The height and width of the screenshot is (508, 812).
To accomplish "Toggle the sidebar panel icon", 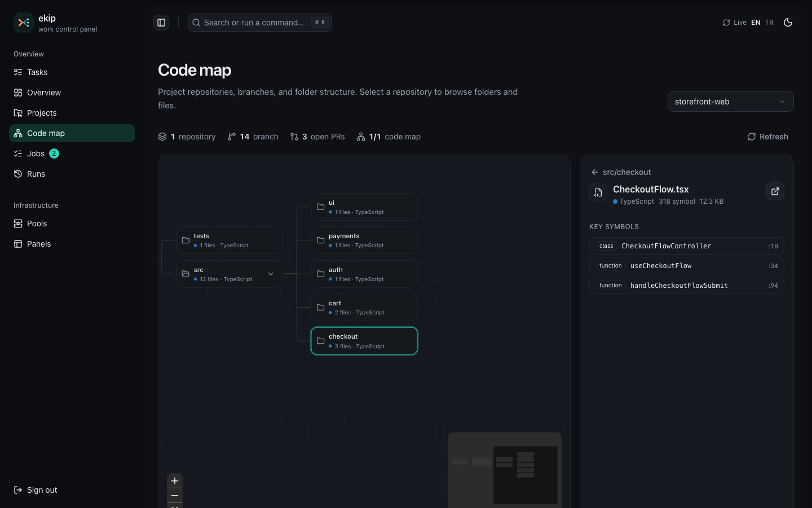I will point(161,23).
